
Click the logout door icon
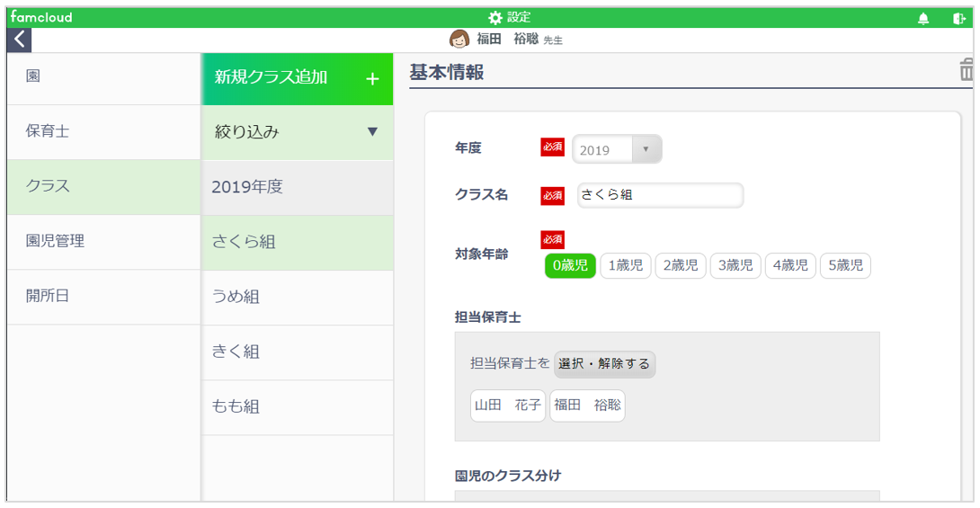pyautogui.click(x=958, y=18)
